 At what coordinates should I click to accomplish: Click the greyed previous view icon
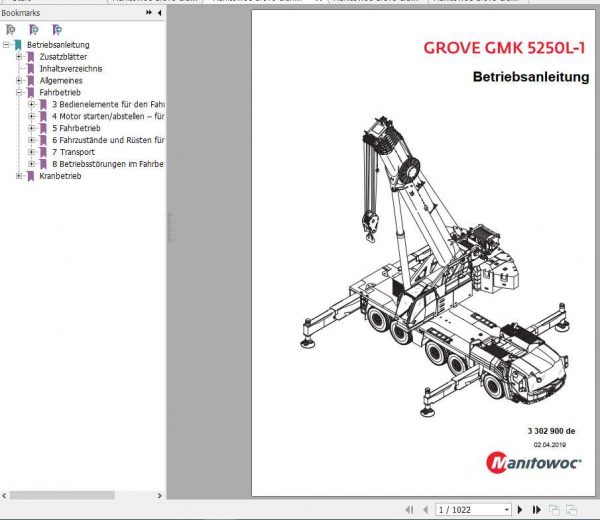(554, 509)
